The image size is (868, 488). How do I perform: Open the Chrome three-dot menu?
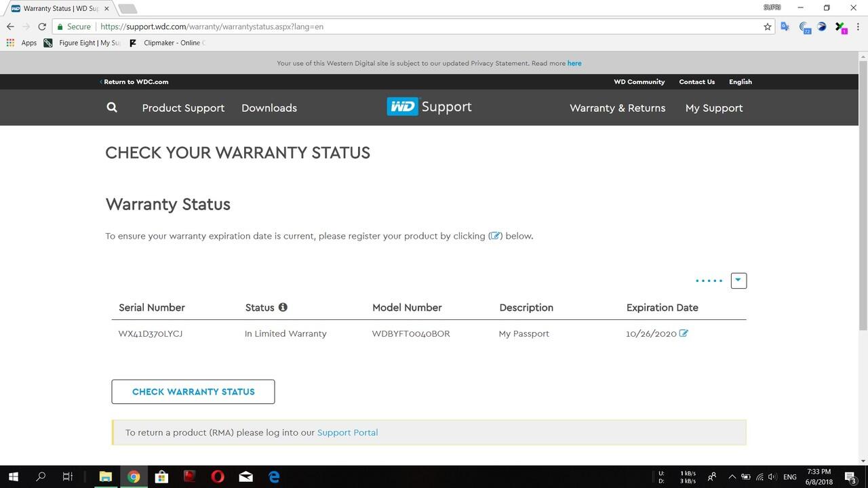coord(858,27)
